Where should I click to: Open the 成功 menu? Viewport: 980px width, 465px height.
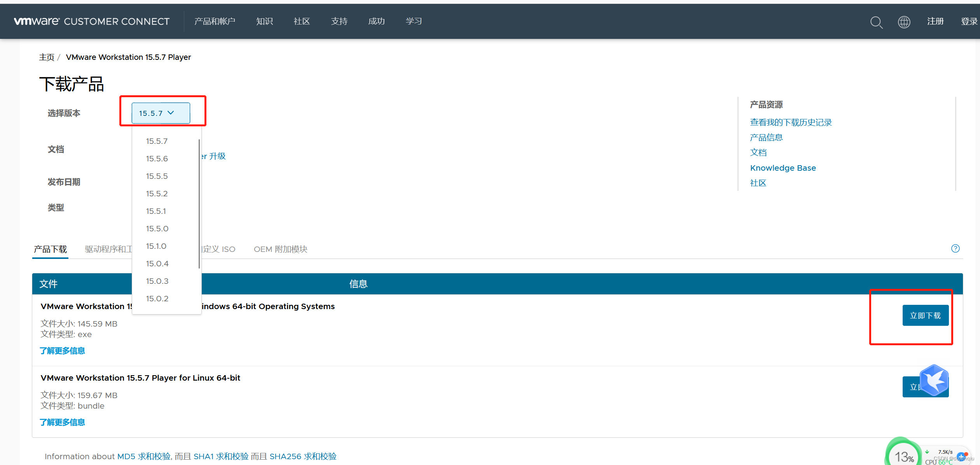tap(376, 21)
